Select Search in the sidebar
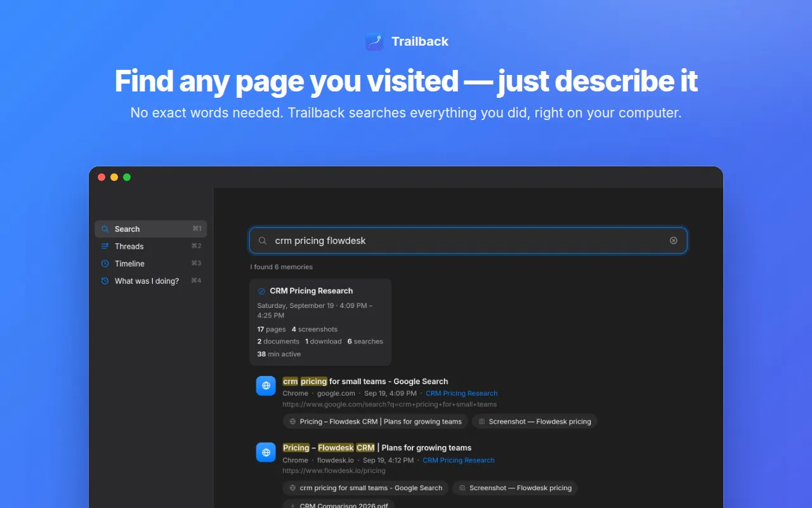Image resolution: width=812 pixels, height=508 pixels. 151,229
